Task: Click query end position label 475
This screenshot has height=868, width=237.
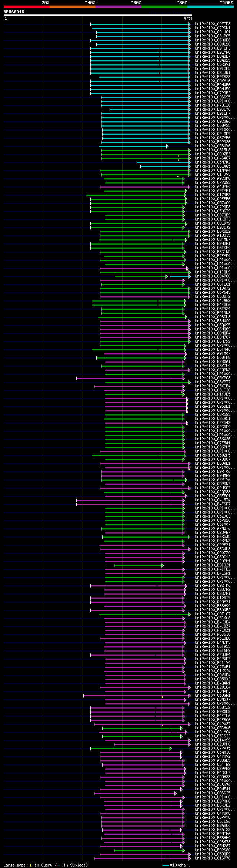Action: click(x=187, y=18)
